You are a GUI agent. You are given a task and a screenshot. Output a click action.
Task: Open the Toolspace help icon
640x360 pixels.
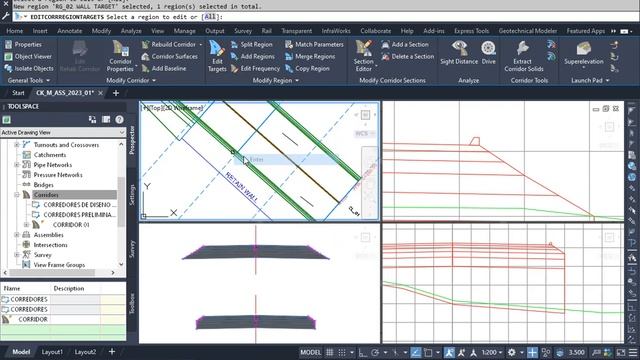click(119, 120)
